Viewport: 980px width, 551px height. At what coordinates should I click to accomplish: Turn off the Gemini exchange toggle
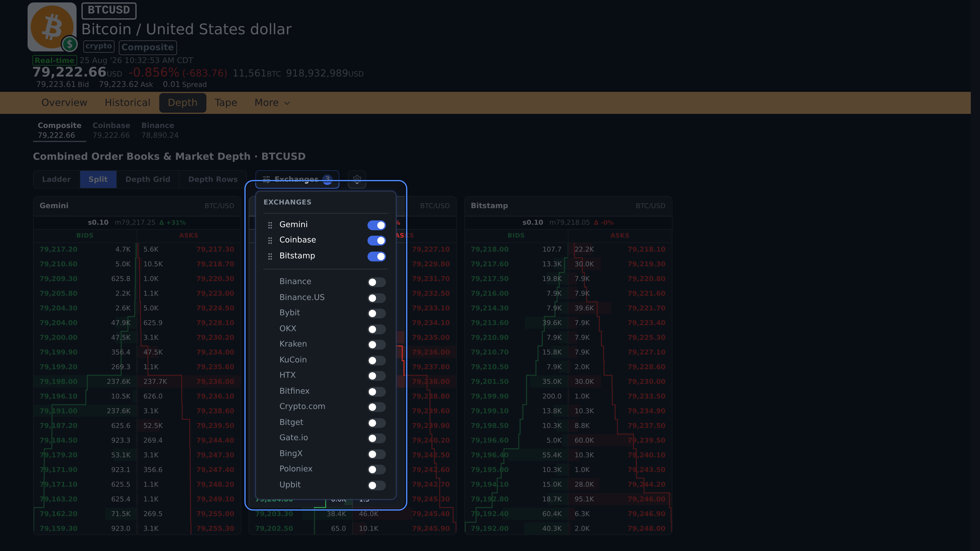(x=376, y=225)
